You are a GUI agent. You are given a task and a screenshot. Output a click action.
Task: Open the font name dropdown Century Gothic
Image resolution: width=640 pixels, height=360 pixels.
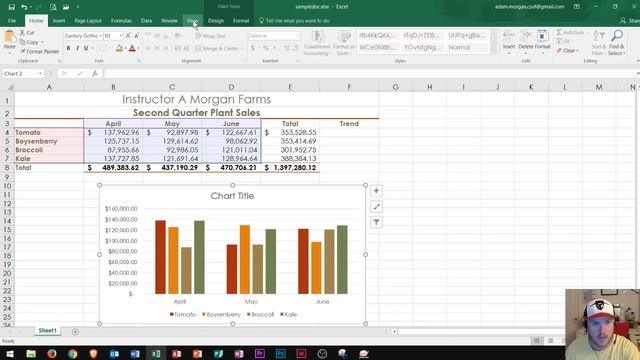coord(100,36)
